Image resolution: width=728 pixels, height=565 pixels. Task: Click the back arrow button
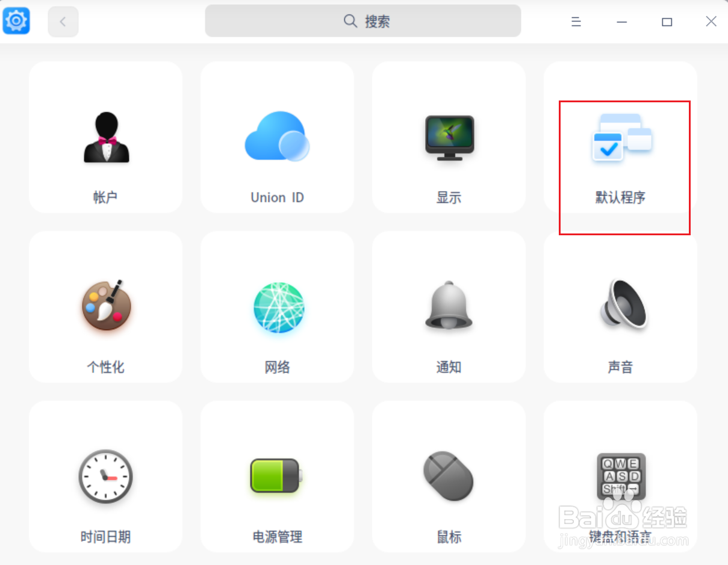pyautogui.click(x=63, y=22)
